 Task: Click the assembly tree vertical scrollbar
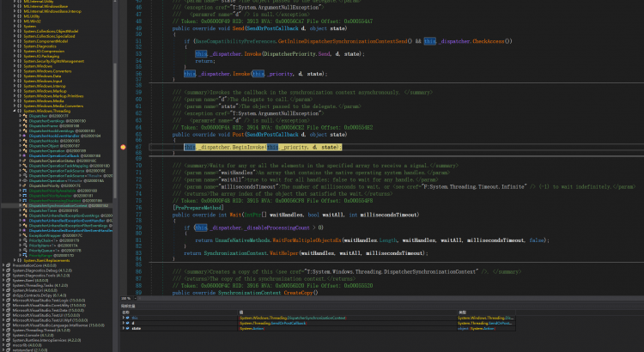tap(113, 129)
